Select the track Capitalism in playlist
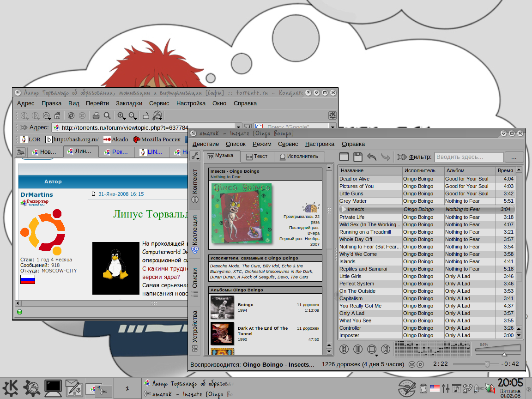Viewport: 532px width, 399px height. 427,299
